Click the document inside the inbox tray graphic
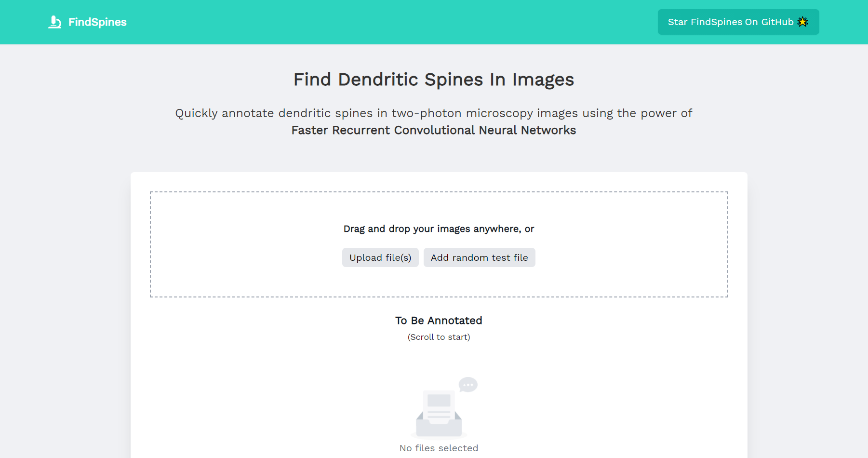Screen dimensions: 868x458 coord(438,403)
